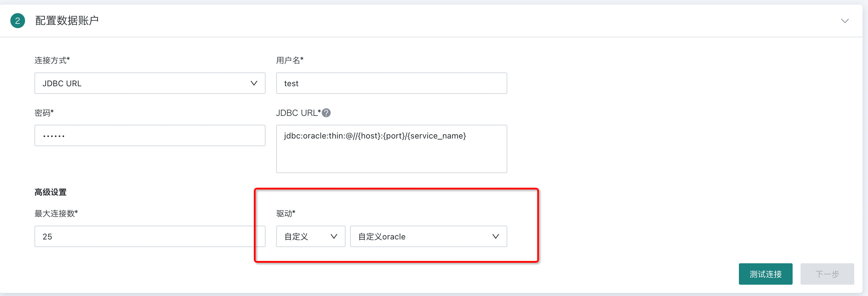Click the 配置数据账户 section title

pos(67,20)
